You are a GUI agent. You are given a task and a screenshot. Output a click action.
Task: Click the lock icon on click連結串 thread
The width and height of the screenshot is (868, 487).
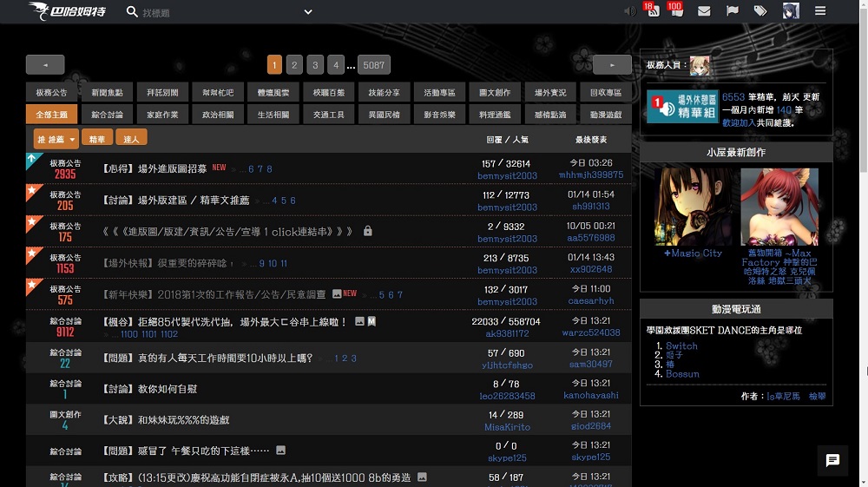tap(367, 231)
